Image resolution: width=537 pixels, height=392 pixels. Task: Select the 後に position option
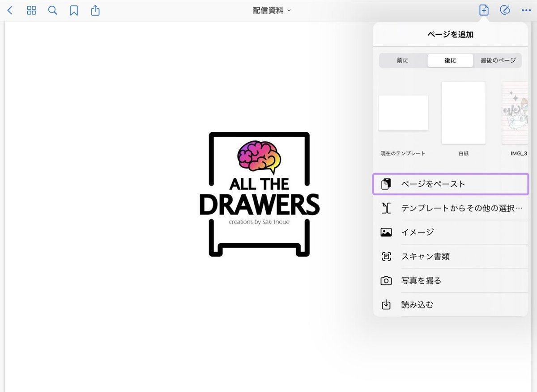coord(450,60)
